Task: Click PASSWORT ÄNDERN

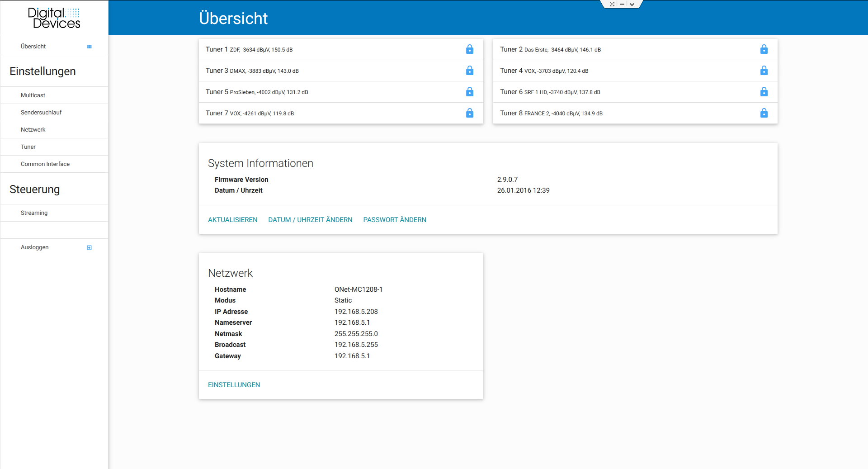Action: pyautogui.click(x=395, y=220)
